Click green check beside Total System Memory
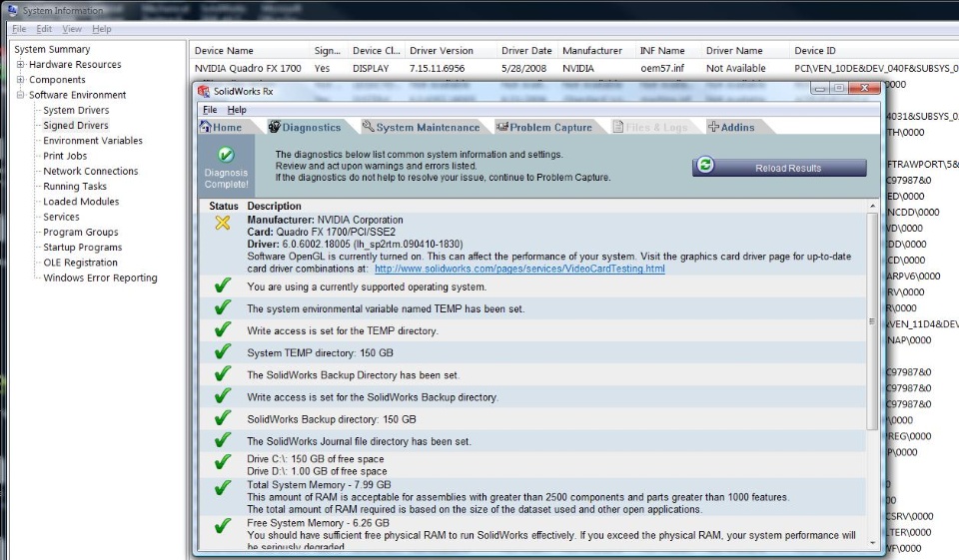This screenshot has width=959, height=560. pyautogui.click(x=223, y=488)
